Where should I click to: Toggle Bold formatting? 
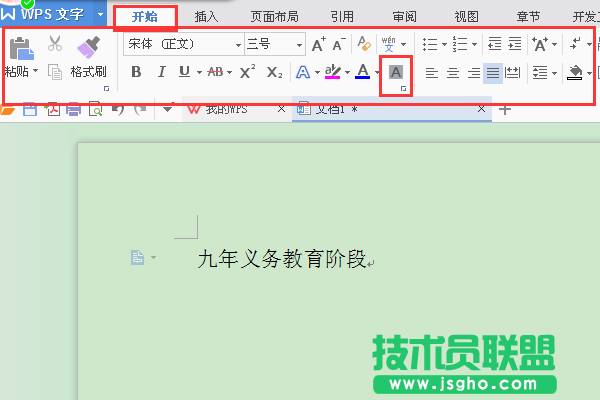[x=136, y=72]
